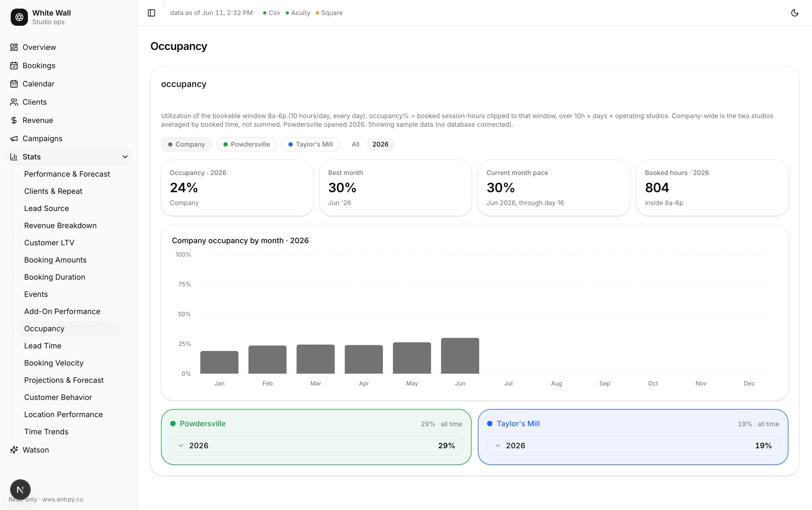Toggle the sidebar panel icon

pos(151,13)
